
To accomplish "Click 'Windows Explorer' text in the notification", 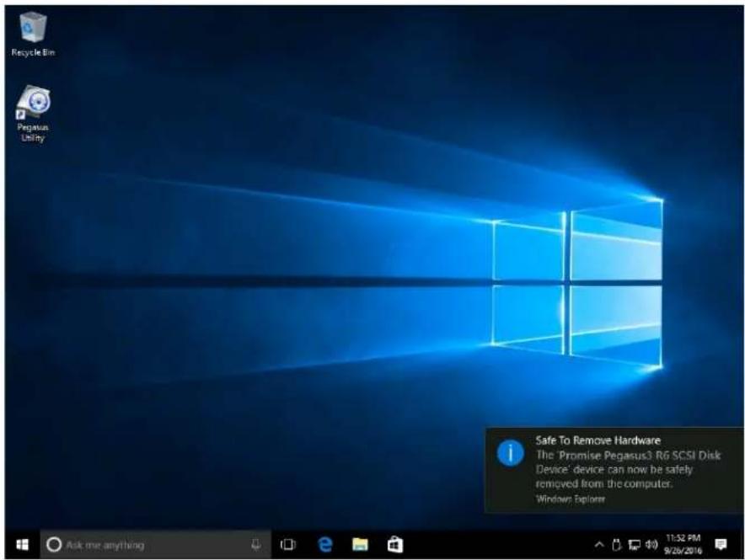I will click(571, 499).
